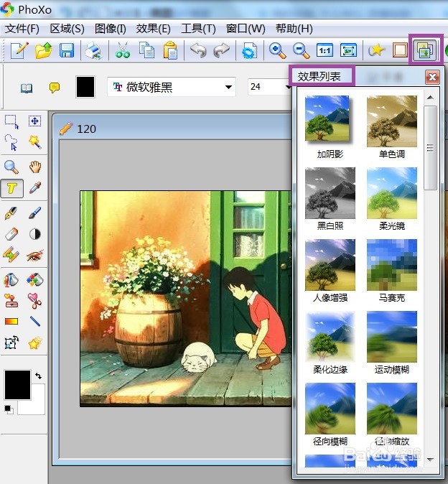448x484 pixels.
Task: Click the Zoom in magnifier icon
Action: coord(277,50)
